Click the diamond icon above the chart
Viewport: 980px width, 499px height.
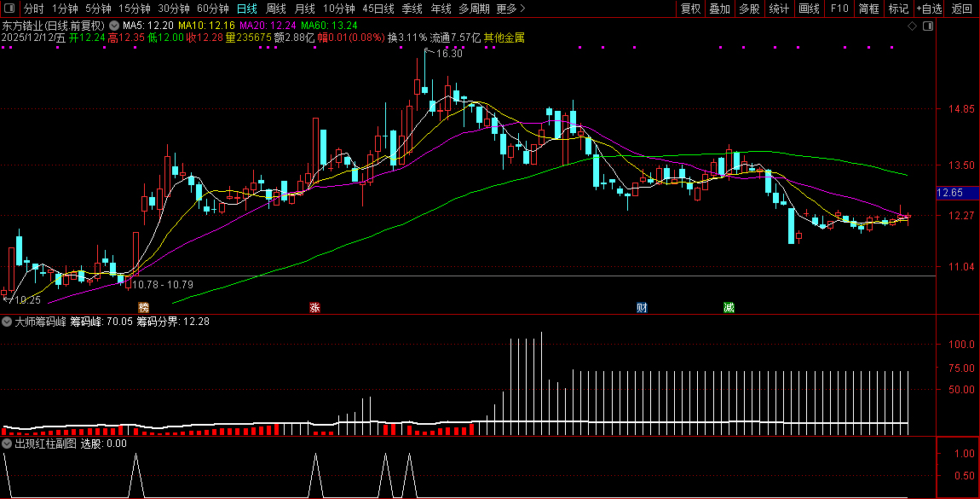click(912, 26)
